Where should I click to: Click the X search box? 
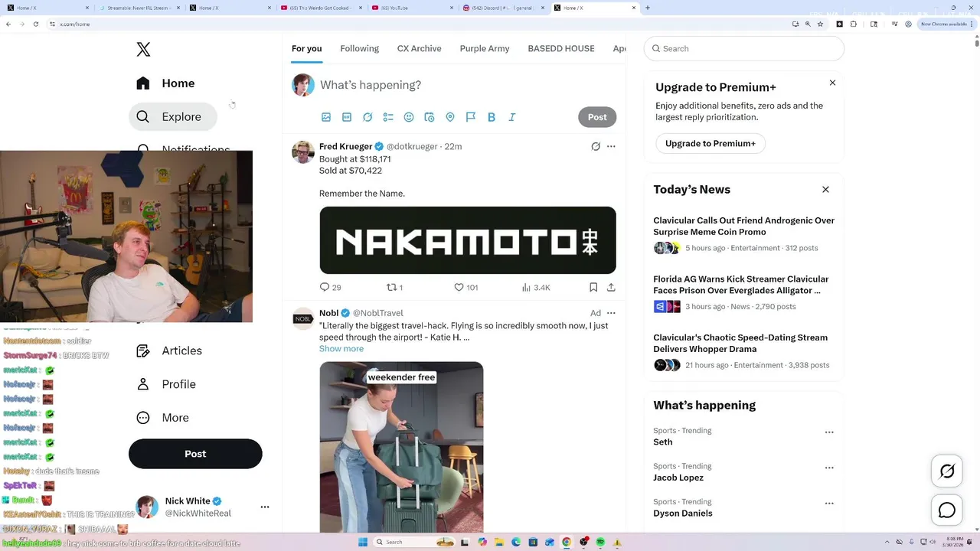click(744, 48)
